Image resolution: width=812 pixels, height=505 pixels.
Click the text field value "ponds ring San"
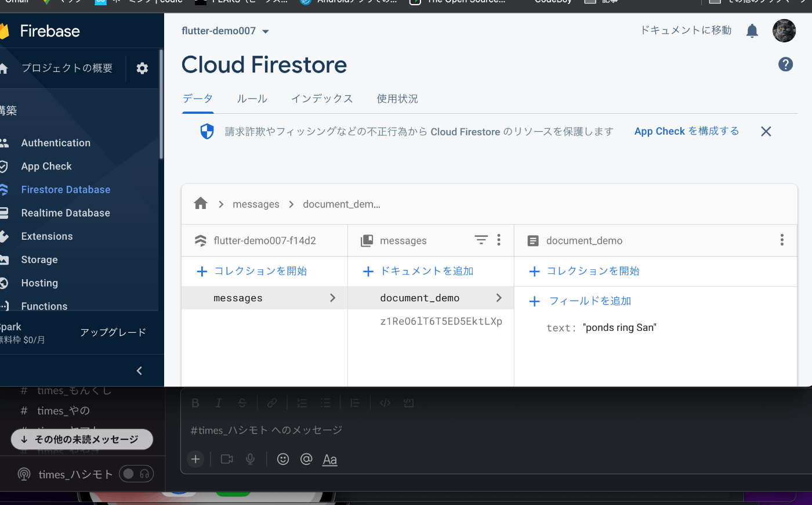click(619, 328)
